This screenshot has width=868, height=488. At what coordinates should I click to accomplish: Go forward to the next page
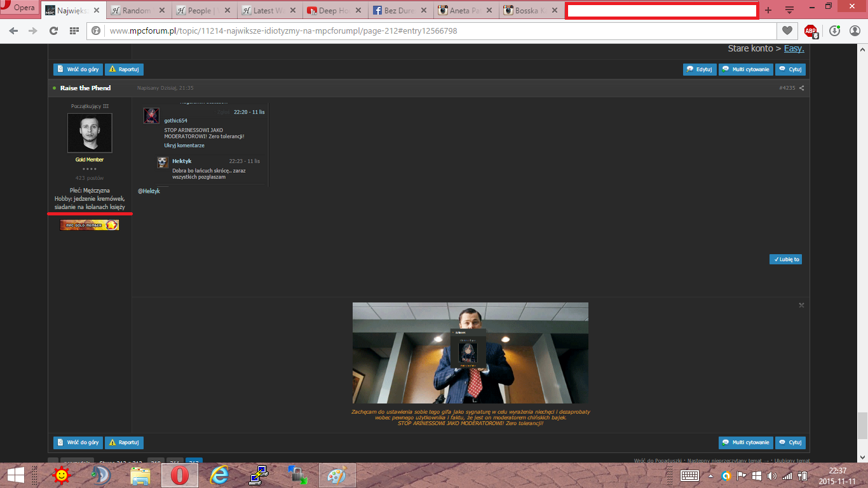pos(33,30)
